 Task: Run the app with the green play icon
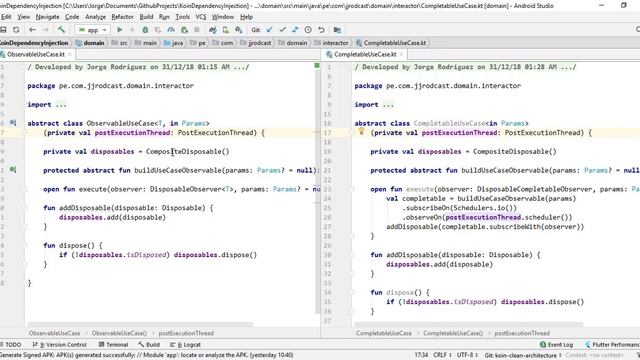[120, 30]
